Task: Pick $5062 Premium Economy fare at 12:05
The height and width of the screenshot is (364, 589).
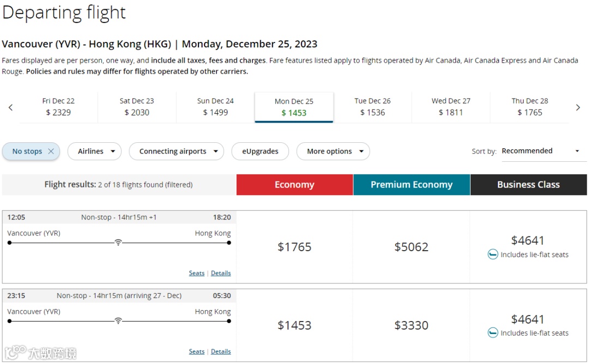Action: [411, 247]
